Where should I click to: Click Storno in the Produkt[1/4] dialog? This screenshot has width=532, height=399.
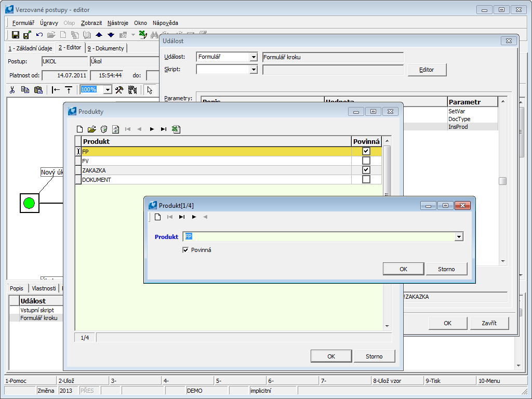[446, 269]
